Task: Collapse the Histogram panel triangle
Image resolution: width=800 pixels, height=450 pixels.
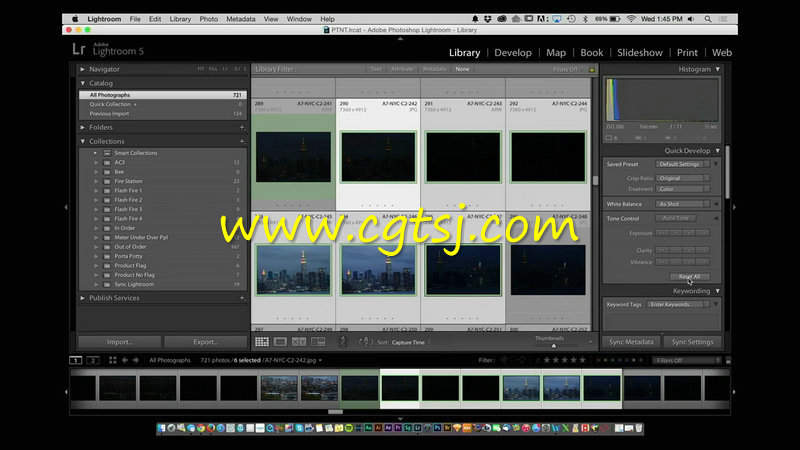Action: [717, 69]
